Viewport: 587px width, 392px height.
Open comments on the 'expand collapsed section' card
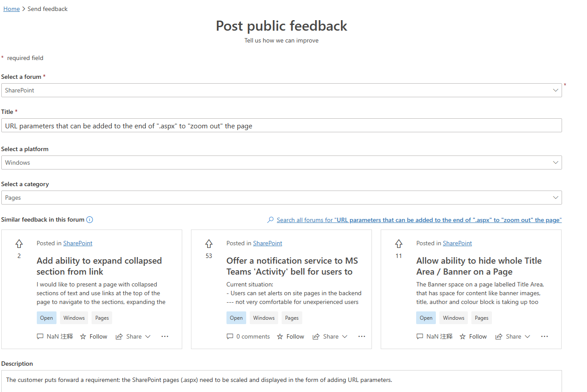coord(55,336)
